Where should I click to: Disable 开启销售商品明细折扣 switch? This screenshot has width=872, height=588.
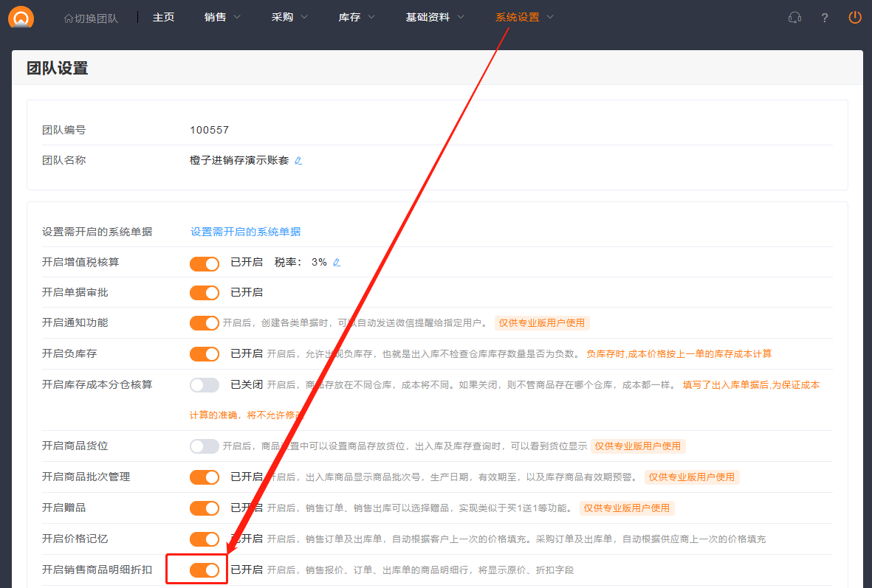205,570
